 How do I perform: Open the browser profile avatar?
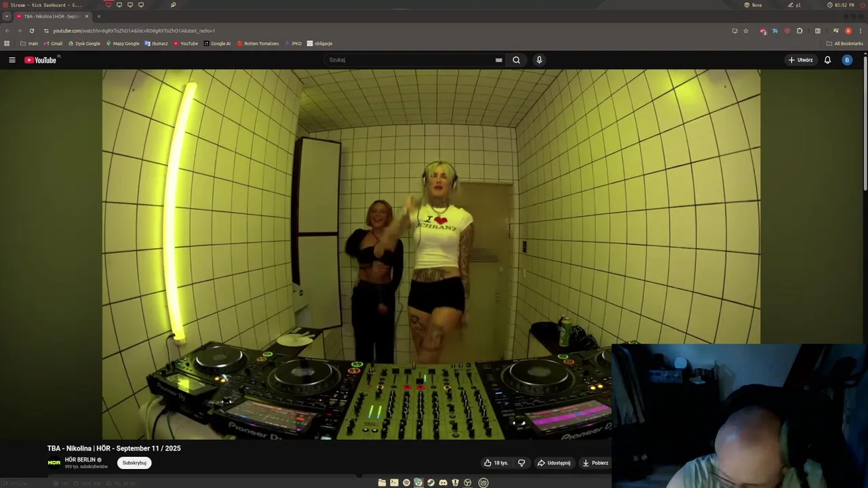[848, 30]
